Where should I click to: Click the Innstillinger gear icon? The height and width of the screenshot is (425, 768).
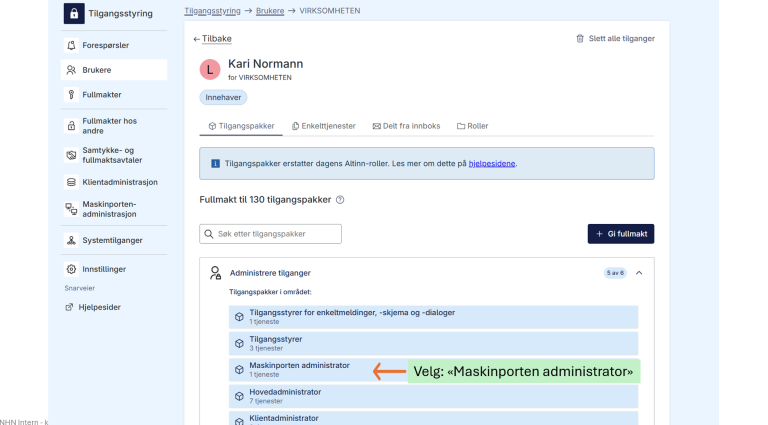71,269
